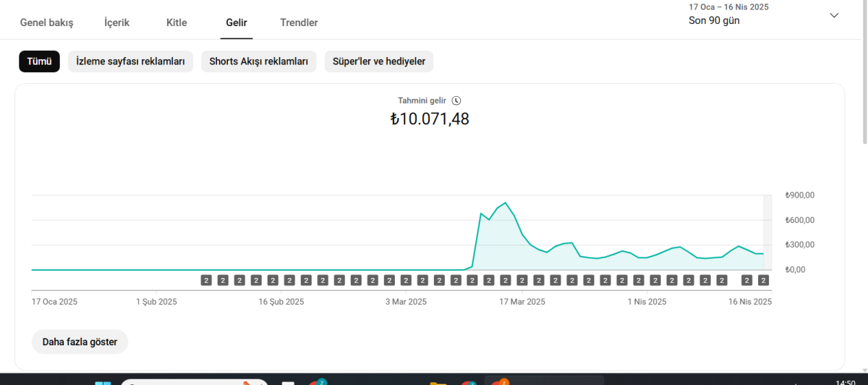Image resolution: width=868 pixels, height=385 pixels.
Task: Click the ₺0,00 axis label
Action: pyautogui.click(x=796, y=269)
